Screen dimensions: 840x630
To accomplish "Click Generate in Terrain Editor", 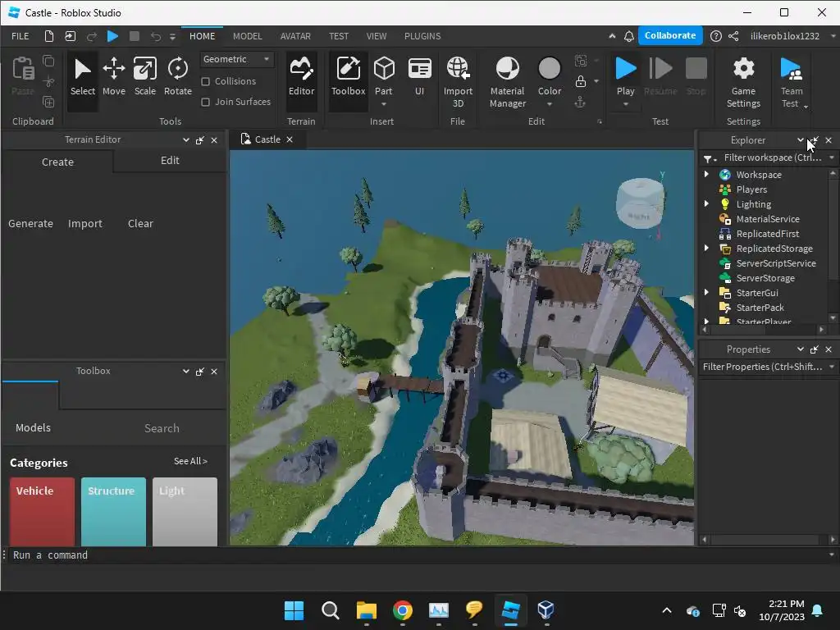I will tap(30, 223).
